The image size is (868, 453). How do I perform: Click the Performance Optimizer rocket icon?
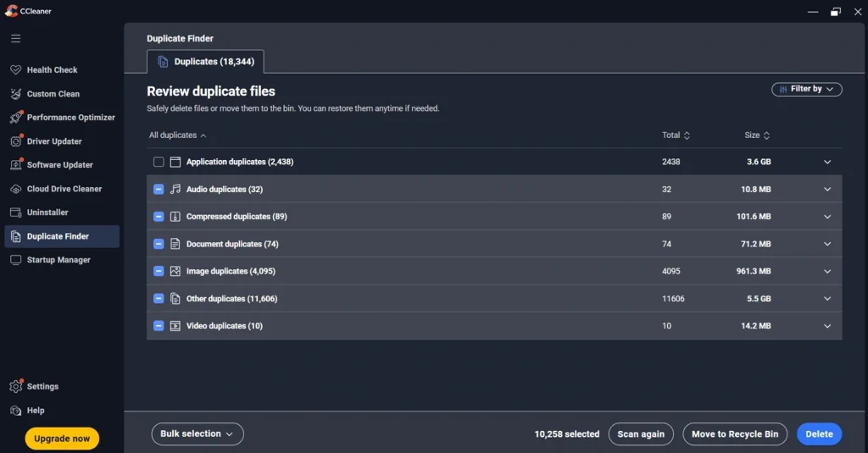point(16,117)
